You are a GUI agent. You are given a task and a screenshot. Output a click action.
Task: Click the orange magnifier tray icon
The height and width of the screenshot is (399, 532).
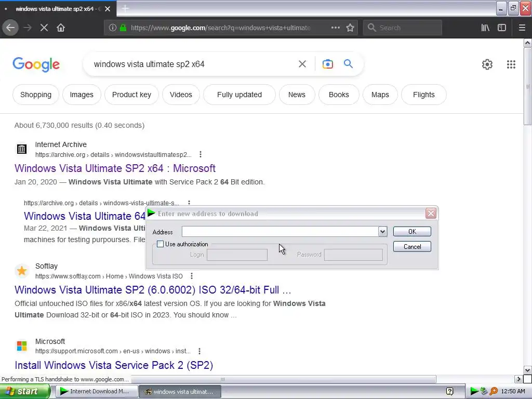[x=494, y=392]
